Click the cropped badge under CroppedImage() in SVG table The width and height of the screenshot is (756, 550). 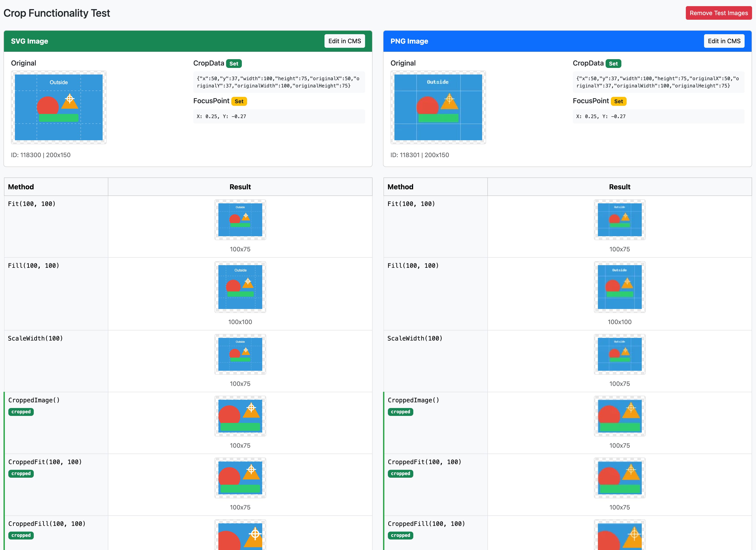coord(21,412)
